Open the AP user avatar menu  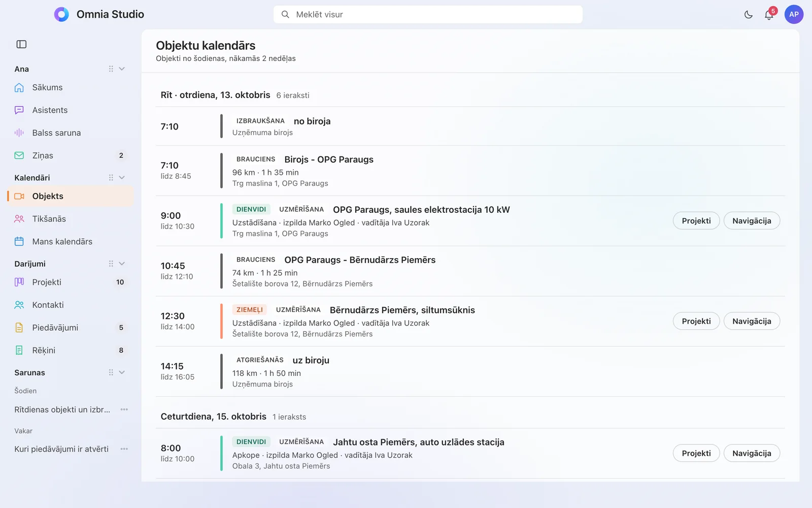794,14
